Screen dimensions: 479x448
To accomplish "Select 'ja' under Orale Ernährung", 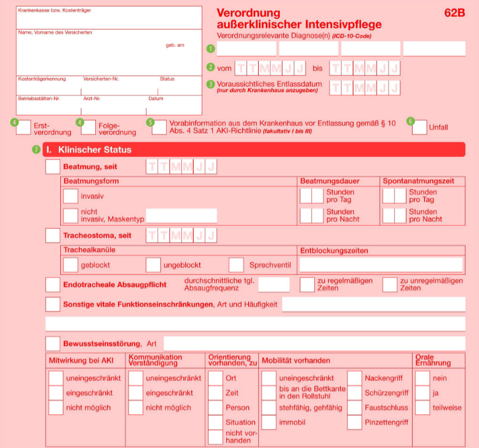I will pos(423,393).
